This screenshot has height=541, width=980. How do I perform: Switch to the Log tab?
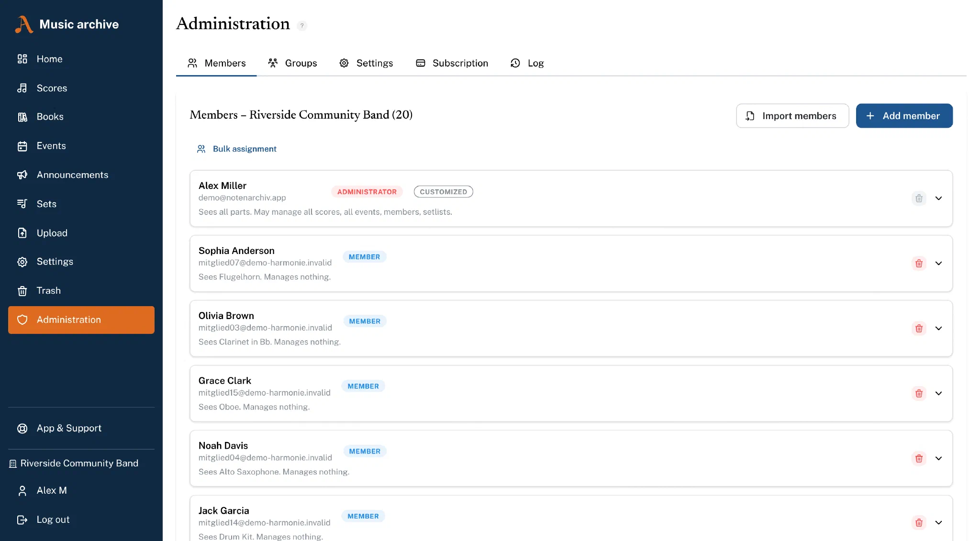(527, 63)
